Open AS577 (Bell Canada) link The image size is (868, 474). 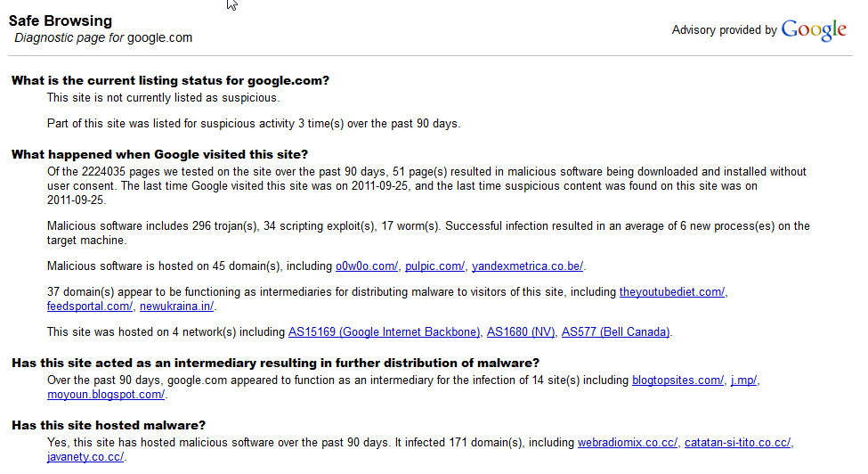[x=615, y=332]
